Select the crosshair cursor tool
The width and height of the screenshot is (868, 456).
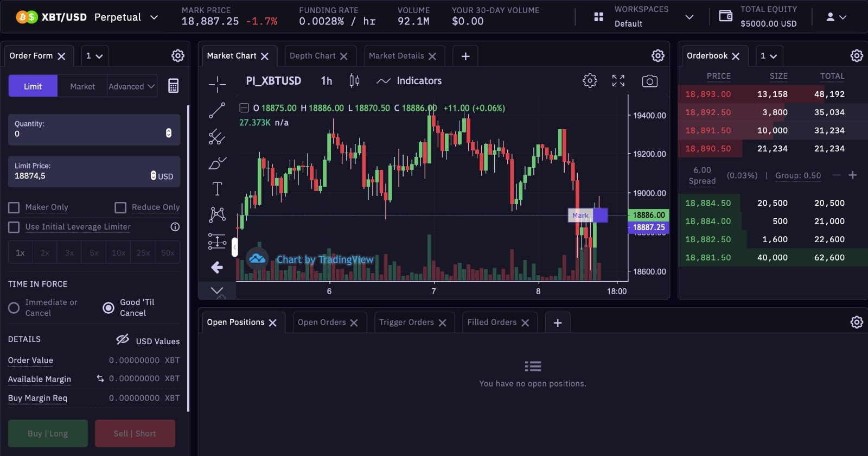point(217,84)
